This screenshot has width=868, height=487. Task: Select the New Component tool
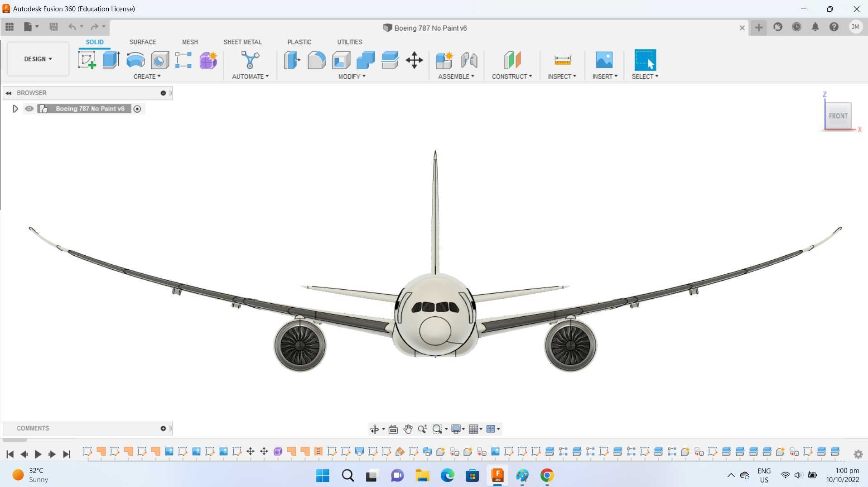pyautogui.click(x=444, y=60)
